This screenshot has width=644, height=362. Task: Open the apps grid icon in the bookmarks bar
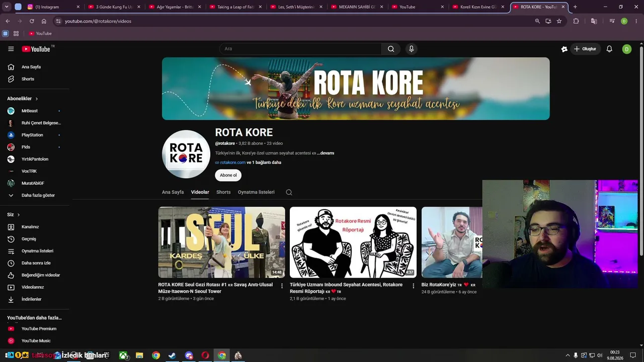(16, 33)
